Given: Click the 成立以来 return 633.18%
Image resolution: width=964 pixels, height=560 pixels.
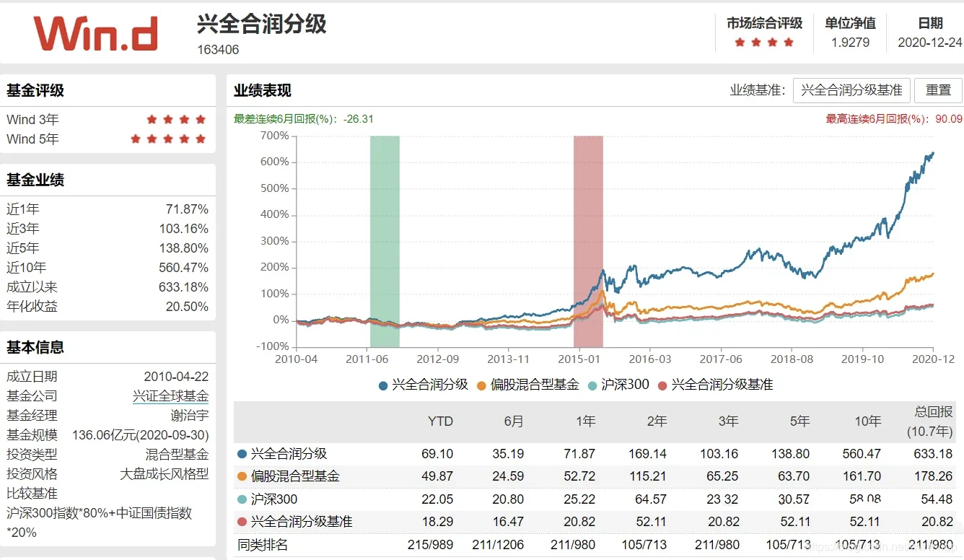Looking at the screenshot, I should point(184,287).
